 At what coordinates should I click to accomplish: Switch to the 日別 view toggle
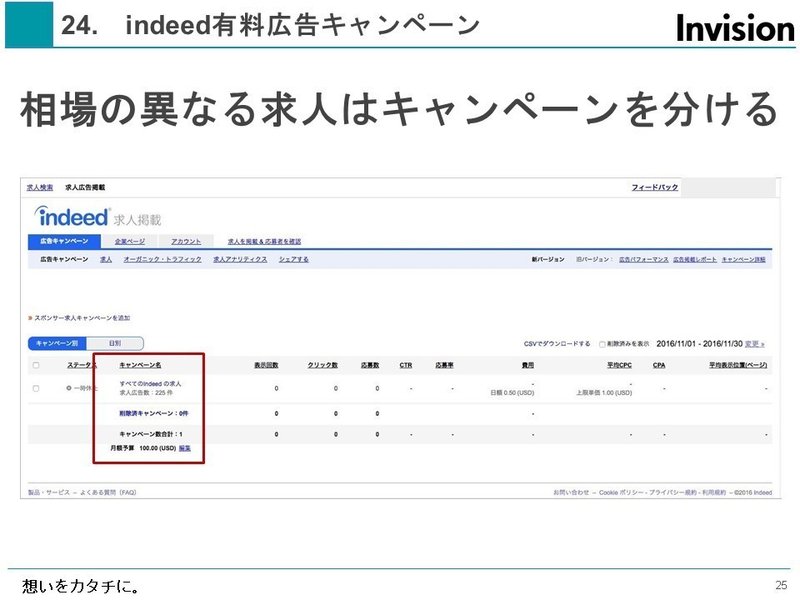click(115, 343)
